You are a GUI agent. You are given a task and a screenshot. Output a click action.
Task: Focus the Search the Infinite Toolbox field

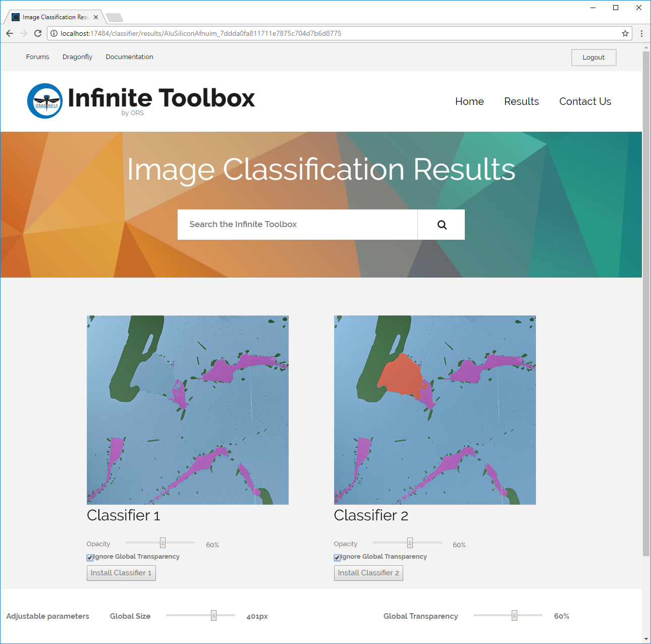pyautogui.click(x=297, y=225)
